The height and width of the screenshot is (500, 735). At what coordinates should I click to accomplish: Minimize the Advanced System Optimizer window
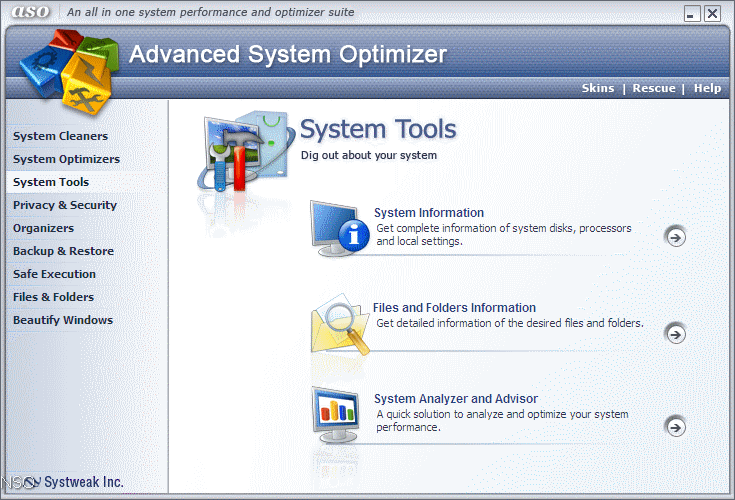[692, 14]
